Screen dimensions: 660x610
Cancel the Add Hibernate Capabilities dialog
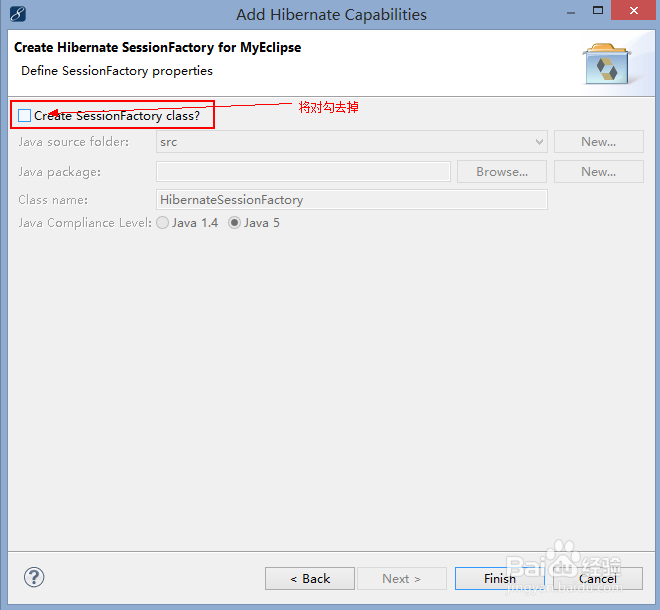tap(598, 579)
